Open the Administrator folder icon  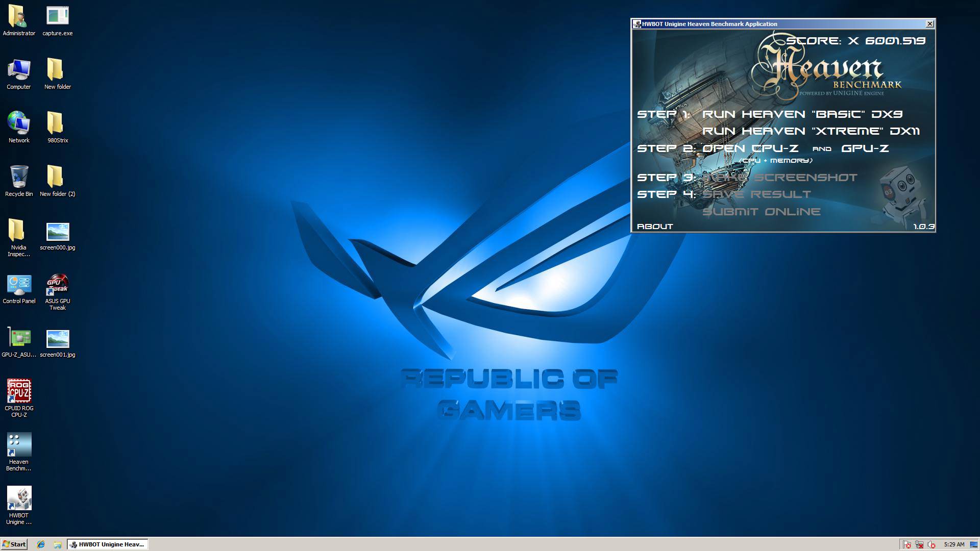(19, 20)
